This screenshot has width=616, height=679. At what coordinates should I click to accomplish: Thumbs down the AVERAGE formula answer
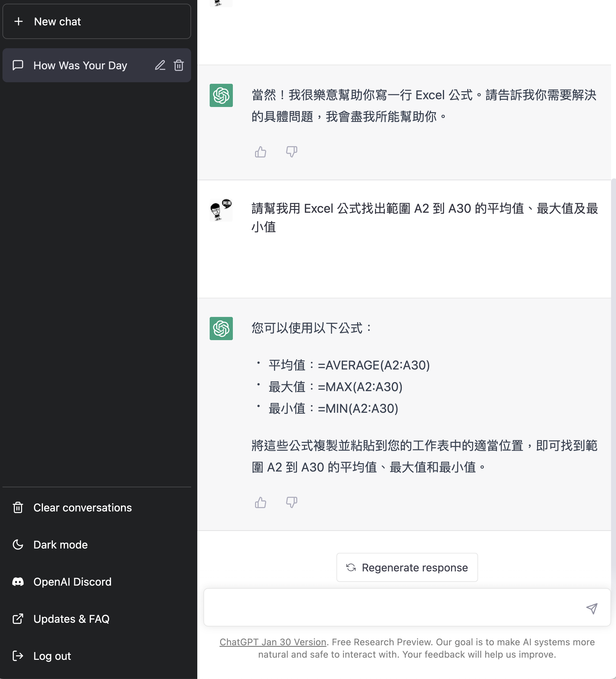(291, 502)
